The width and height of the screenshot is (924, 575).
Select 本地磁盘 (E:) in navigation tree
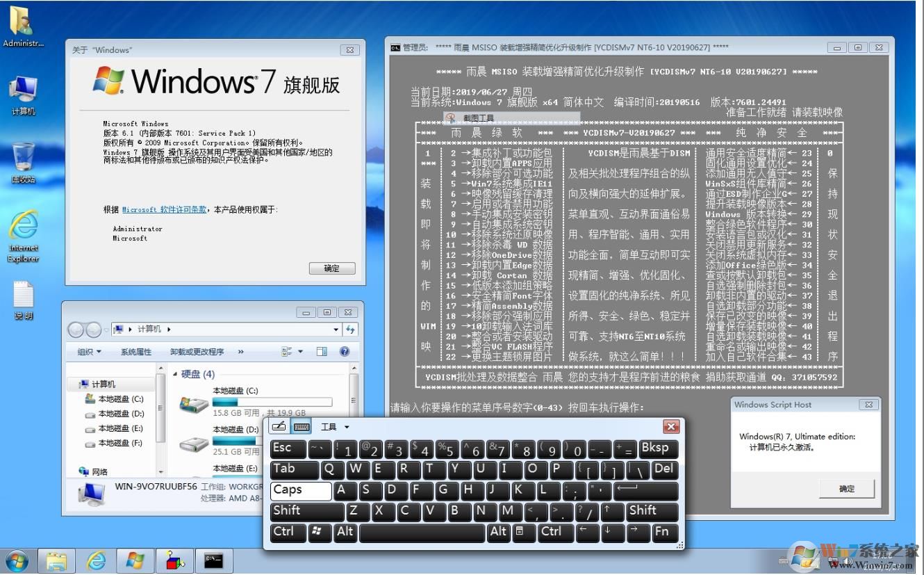(x=114, y=428)
